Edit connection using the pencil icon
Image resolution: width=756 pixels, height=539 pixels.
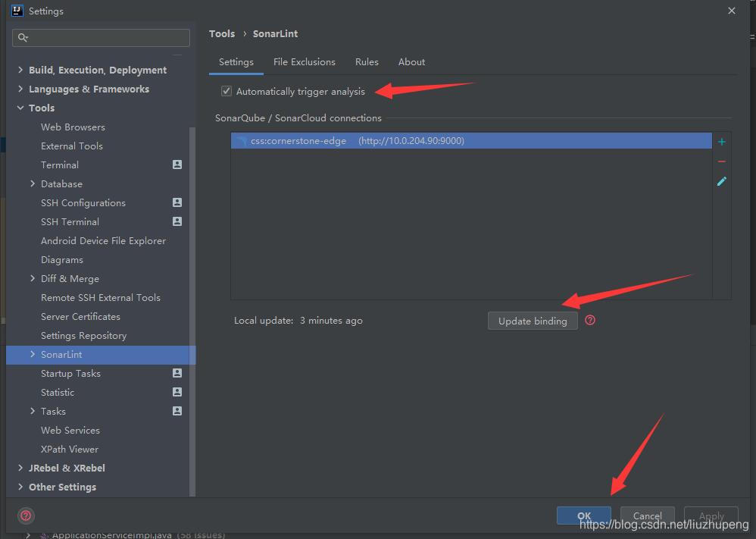(x=722, y=181)
